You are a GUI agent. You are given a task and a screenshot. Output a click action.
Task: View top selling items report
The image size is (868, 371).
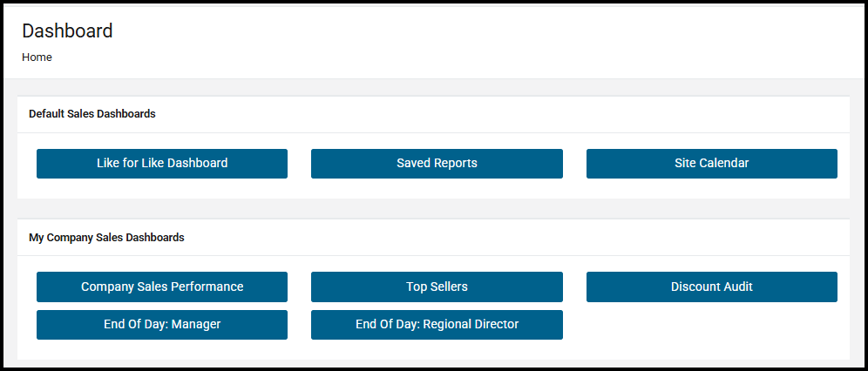point(437,287)
